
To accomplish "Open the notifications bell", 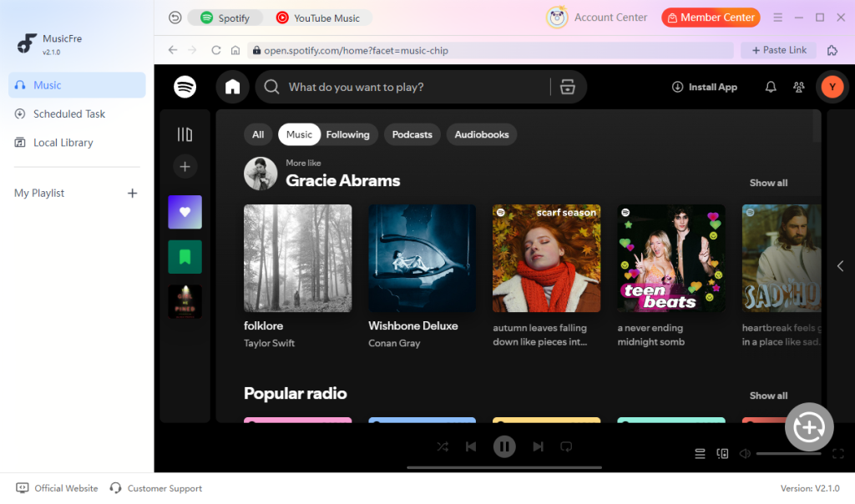I will click(x=771, y=87).
